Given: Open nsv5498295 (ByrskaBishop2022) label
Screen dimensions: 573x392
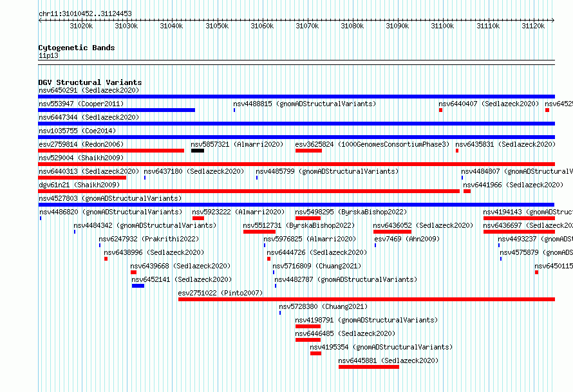Looking at the screenshot, I should coord(351,212).
